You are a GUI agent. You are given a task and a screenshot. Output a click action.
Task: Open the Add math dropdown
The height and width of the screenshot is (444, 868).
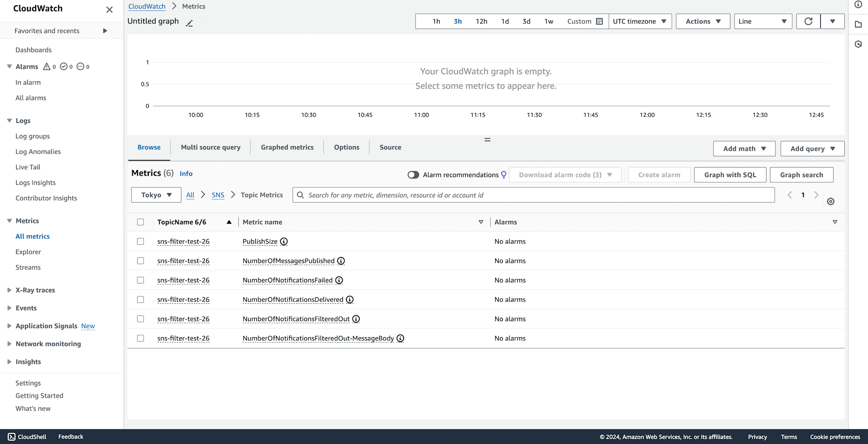pyautogui.click(x=745, y=148)
